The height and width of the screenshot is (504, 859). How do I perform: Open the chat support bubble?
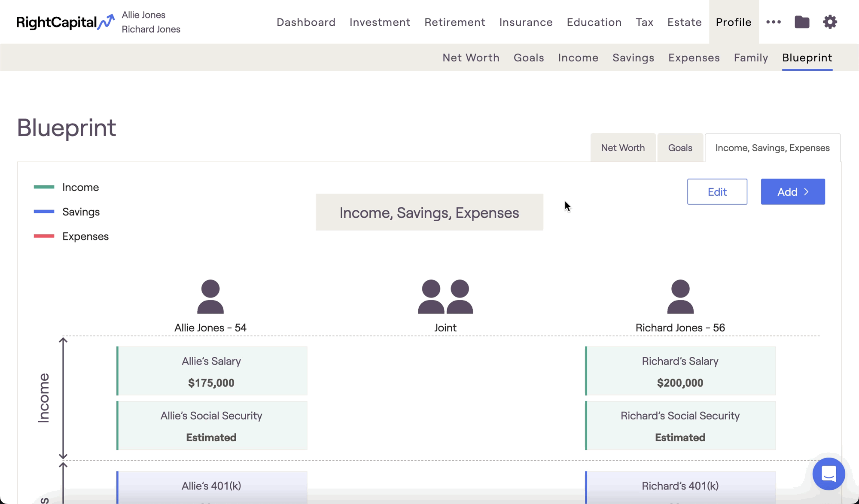click(829, 474)
